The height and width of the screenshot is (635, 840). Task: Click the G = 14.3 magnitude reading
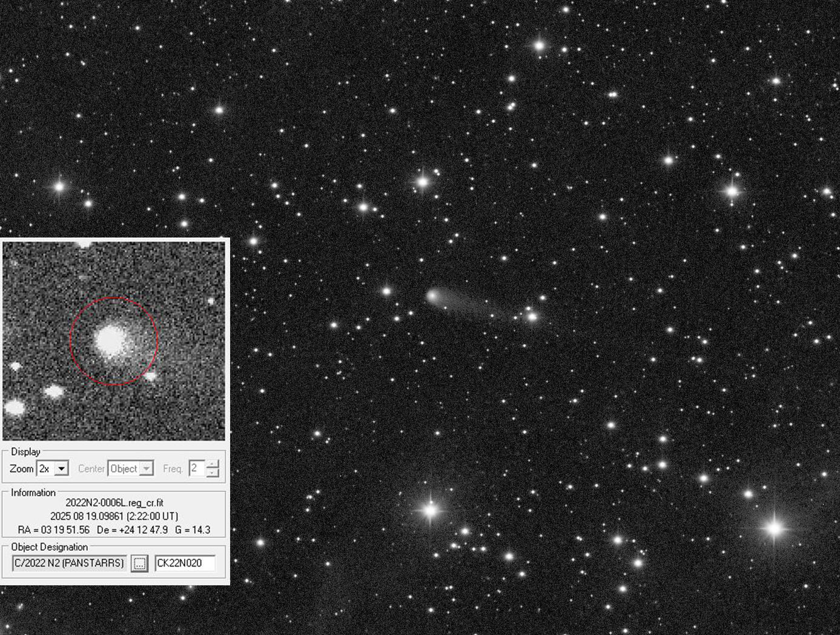pyautogui.click(x=193, y=530)
